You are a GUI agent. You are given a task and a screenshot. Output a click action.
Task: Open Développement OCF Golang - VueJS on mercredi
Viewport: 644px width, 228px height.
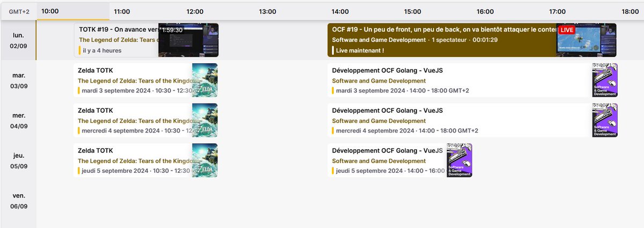point(387,111)
